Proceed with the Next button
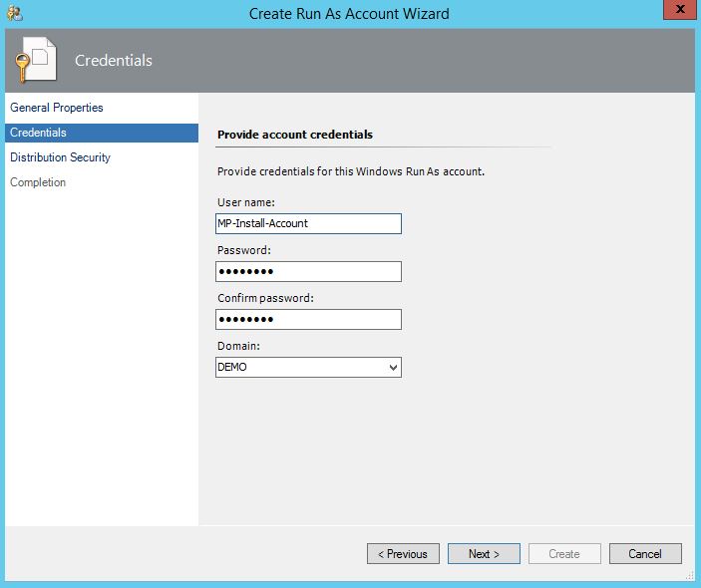Viewport: 701px width, 588px height. point(484,553)
